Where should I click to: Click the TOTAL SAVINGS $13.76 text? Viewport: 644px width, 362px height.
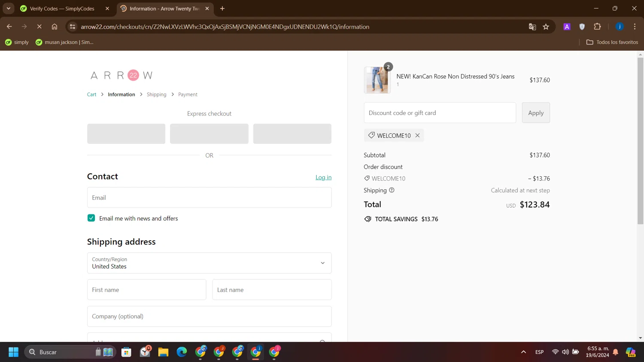(x=406, y=219)
